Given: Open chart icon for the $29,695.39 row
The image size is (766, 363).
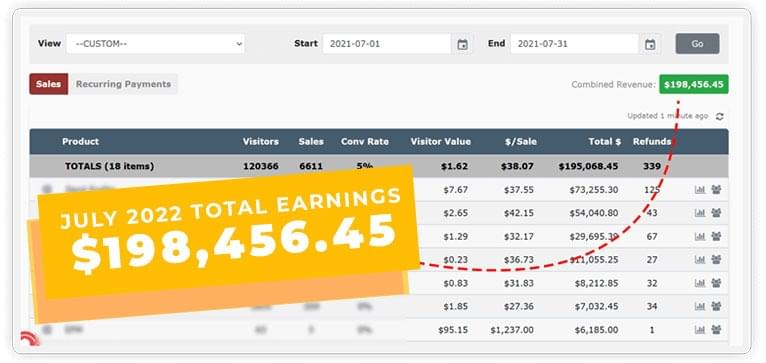Looking at the screenshot, I should (700, 236).
